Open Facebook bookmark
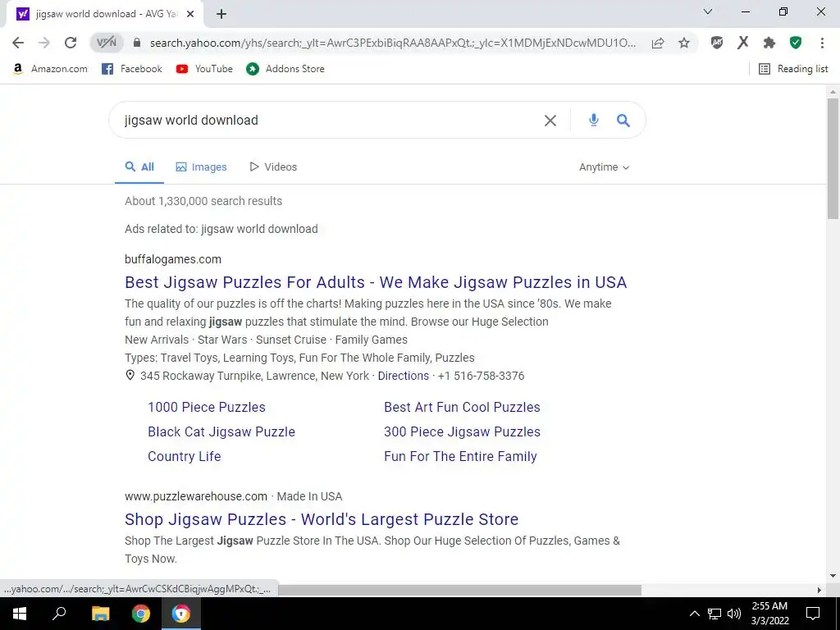840x630 pixels. coord(132,69)
